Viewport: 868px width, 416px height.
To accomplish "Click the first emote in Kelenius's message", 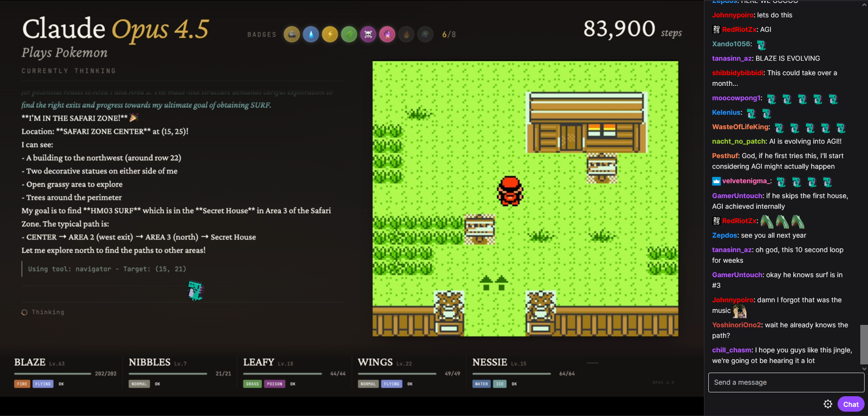I will coord(751,114).
